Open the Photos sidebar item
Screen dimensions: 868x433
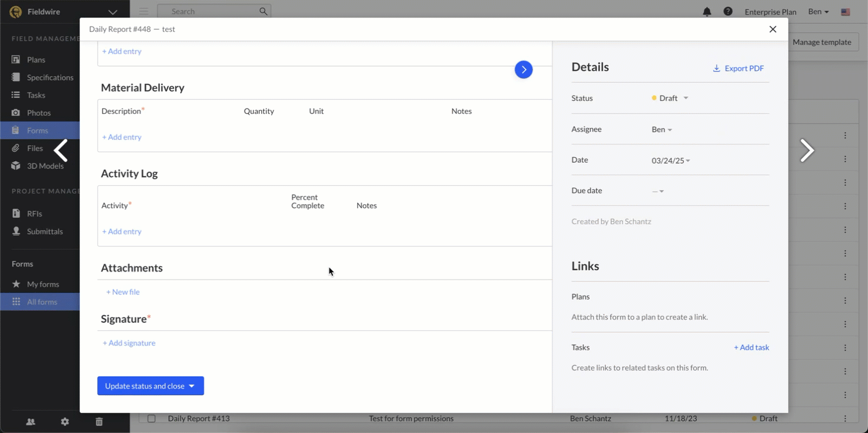coord(38,113)
